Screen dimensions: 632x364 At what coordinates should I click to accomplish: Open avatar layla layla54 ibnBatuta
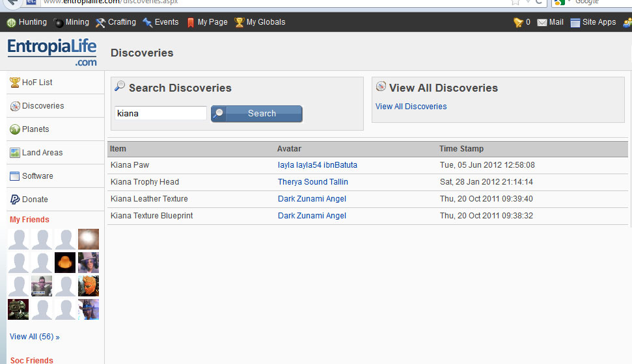coord(317,164)
